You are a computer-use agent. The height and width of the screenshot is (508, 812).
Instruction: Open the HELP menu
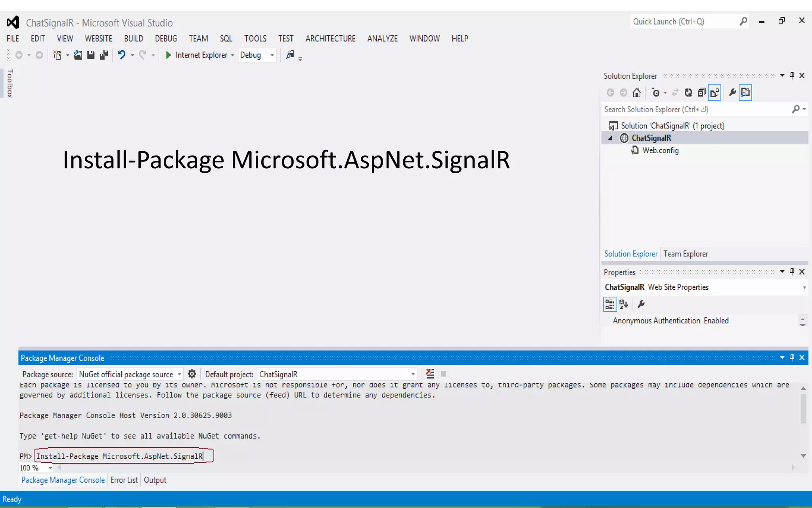point(460,38)
